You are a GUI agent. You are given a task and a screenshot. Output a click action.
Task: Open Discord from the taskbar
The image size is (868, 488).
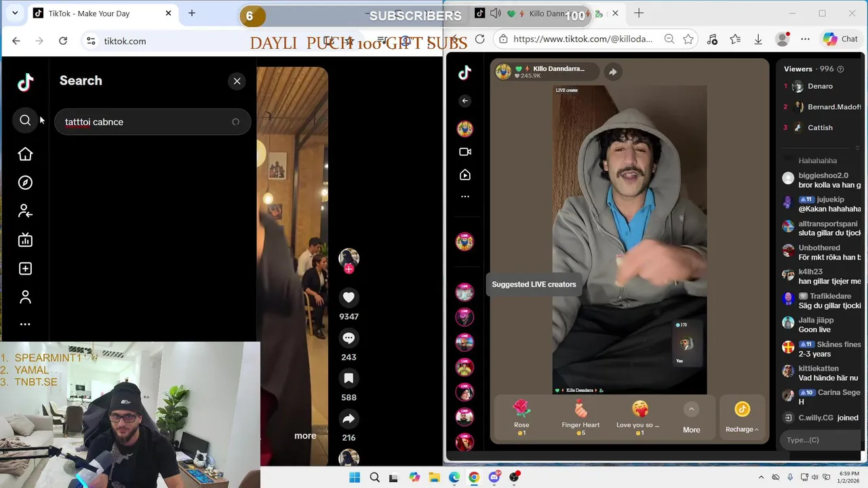[494, 477]
